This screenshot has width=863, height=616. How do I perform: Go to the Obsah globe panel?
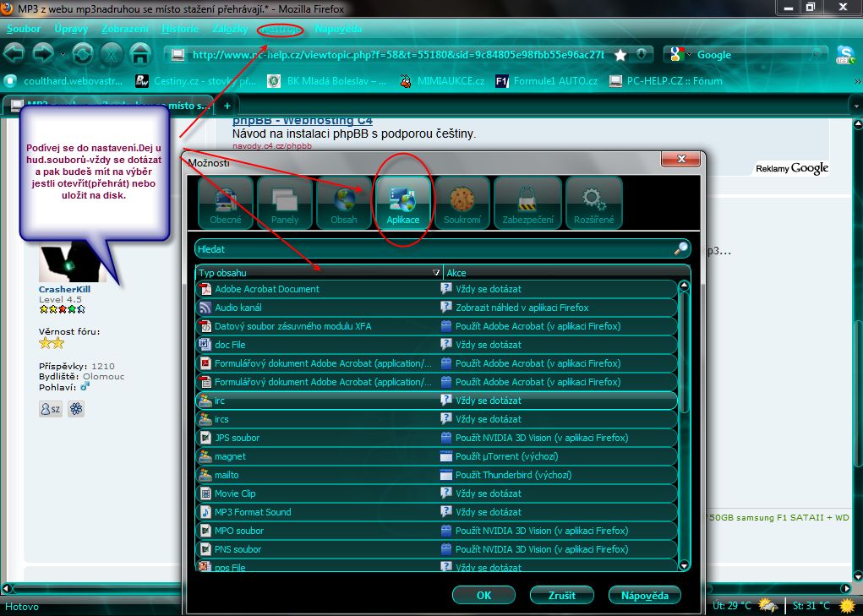pyautogui.click(x=343, y=203)
